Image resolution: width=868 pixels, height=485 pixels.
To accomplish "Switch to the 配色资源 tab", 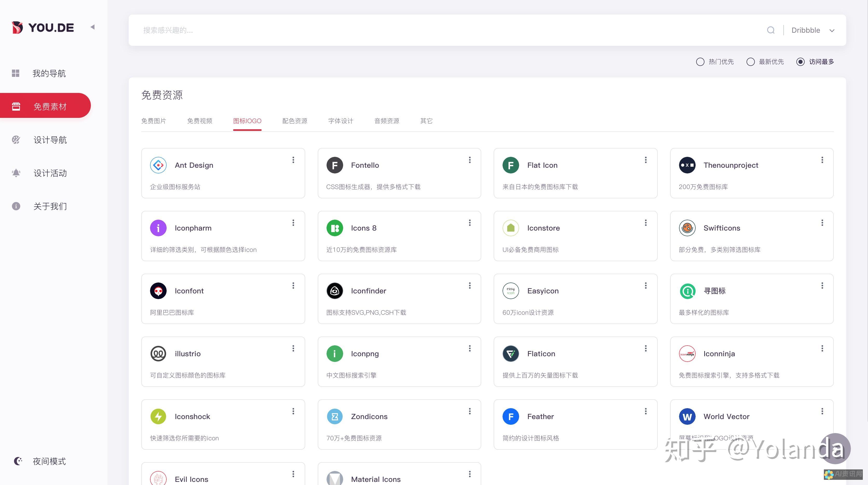I will click(295, 121).
